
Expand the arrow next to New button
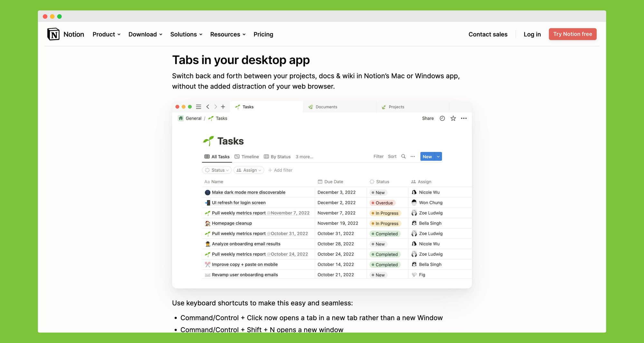tap(438, 157)
